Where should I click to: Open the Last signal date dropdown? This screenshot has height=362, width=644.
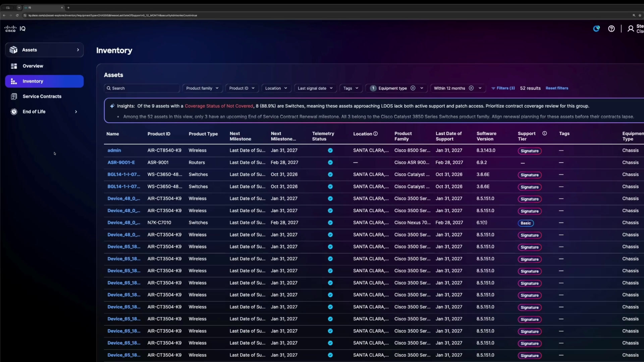pyautogui.click(x=315, y=88)
